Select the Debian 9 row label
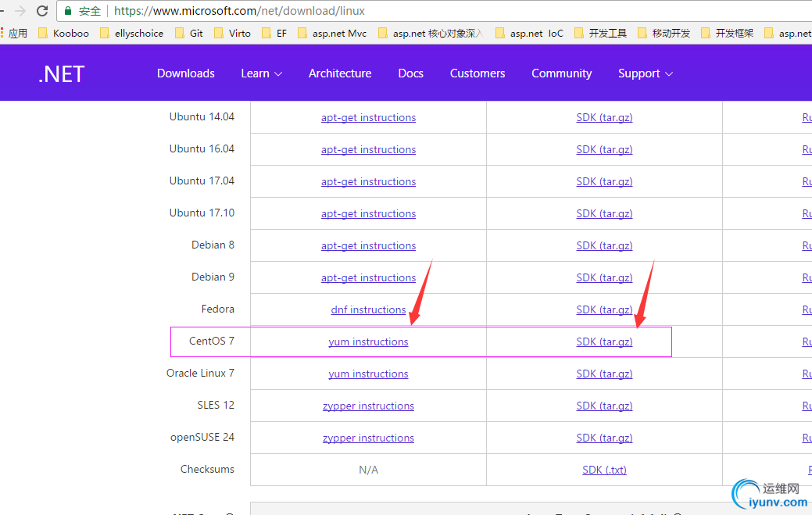The image size is (812, 515). (x=213, y=277)
